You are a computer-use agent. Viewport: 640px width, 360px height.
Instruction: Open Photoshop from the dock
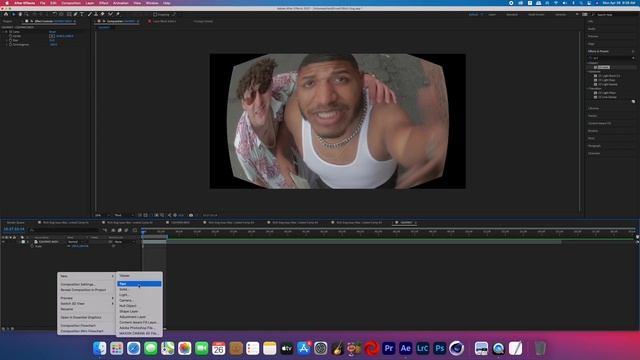[439, 348]
